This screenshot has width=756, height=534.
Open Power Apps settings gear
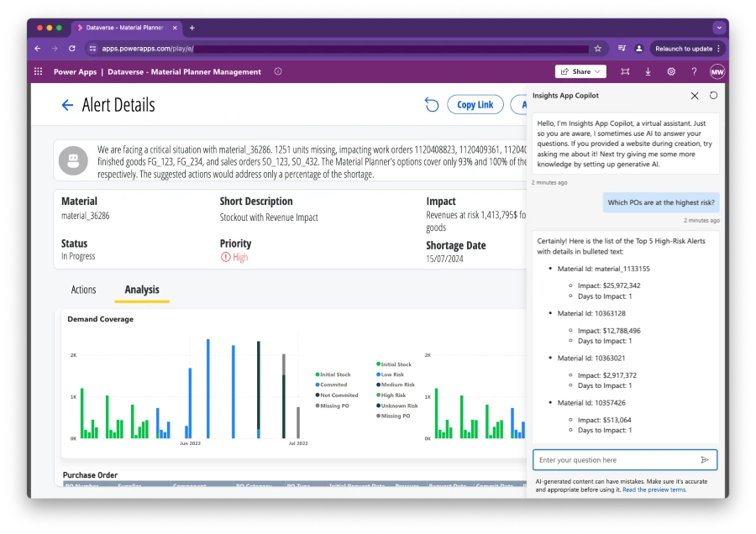click(670, 71)
